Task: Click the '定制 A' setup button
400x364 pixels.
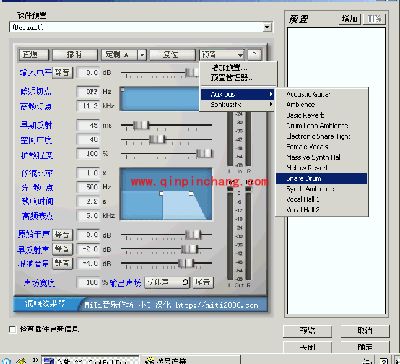Action: 120,55
